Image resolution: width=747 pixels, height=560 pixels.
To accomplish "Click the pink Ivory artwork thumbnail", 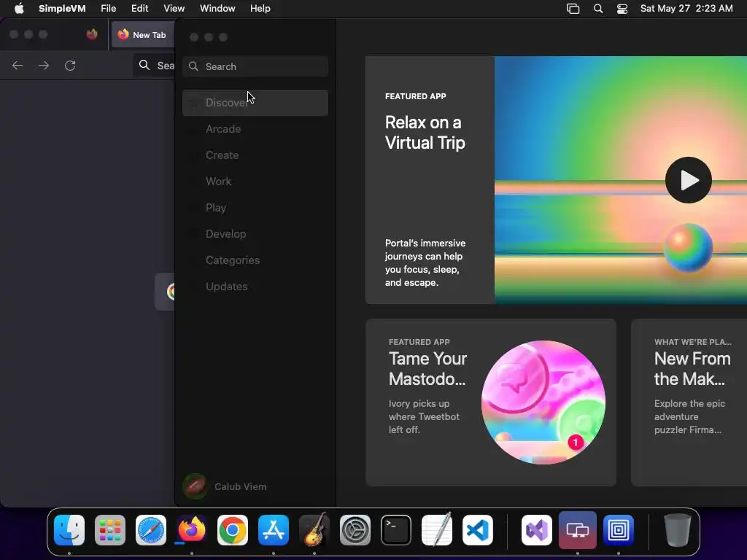I will pyautogui.click(x=543, y=402).
